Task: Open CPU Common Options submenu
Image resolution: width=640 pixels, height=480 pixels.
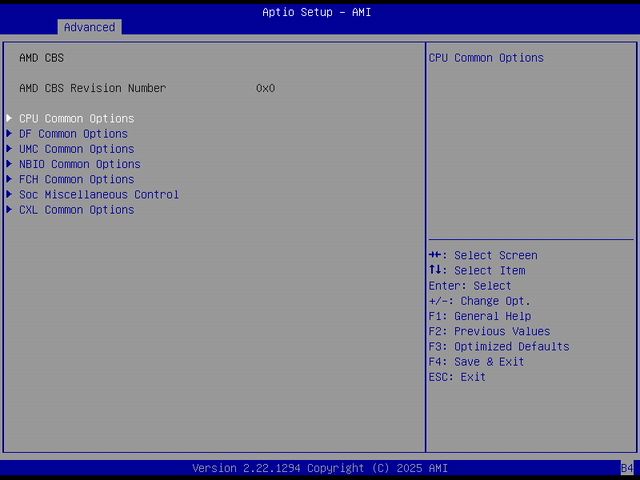Action: coord(77,118)
